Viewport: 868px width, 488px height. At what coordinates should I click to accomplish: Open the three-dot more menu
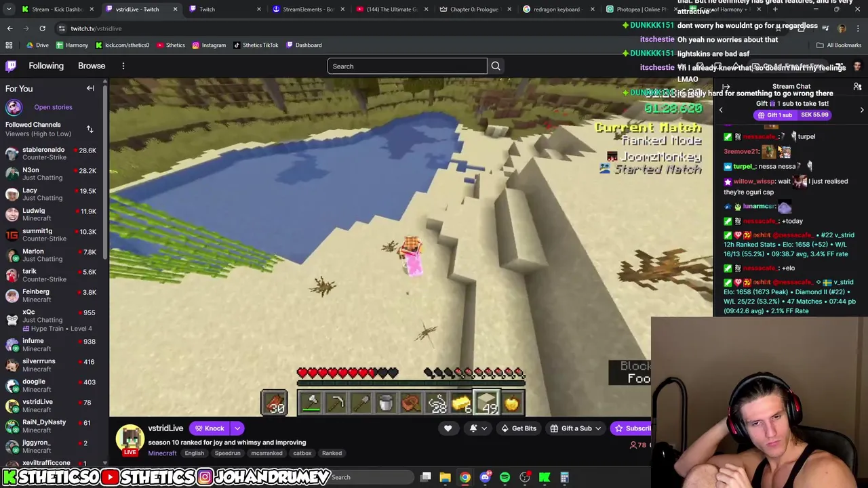[x=123, y=66]
